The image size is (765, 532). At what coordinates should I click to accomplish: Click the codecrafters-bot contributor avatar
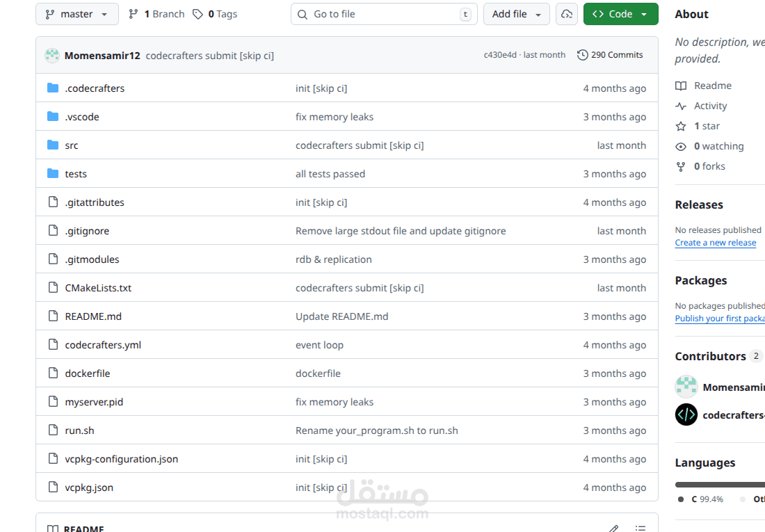[686, 414]
